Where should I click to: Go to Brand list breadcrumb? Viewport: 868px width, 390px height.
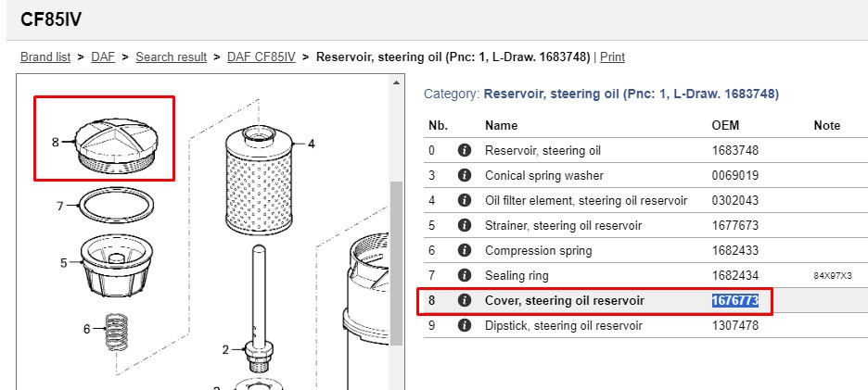click(45, 57)
